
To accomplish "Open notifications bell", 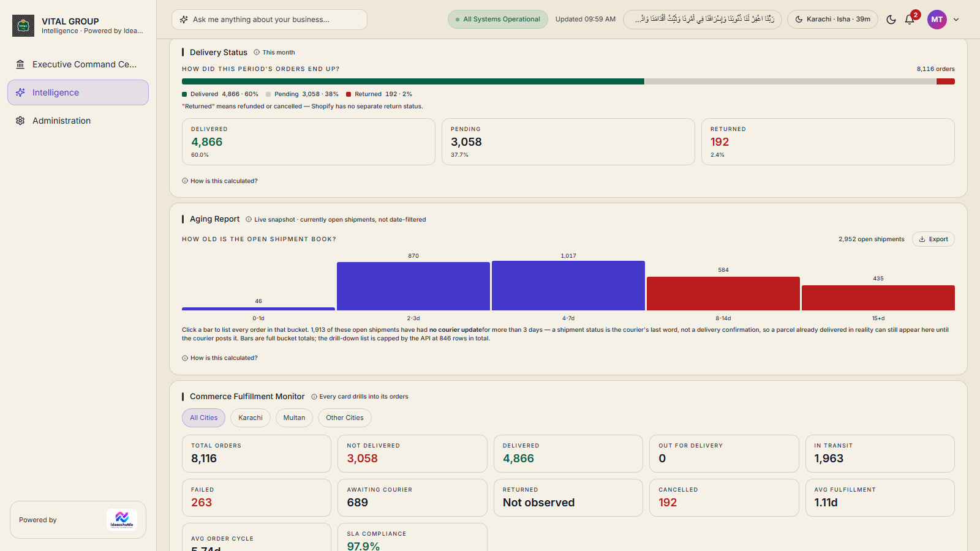I will pyautogui.click(x=910, y=20).
